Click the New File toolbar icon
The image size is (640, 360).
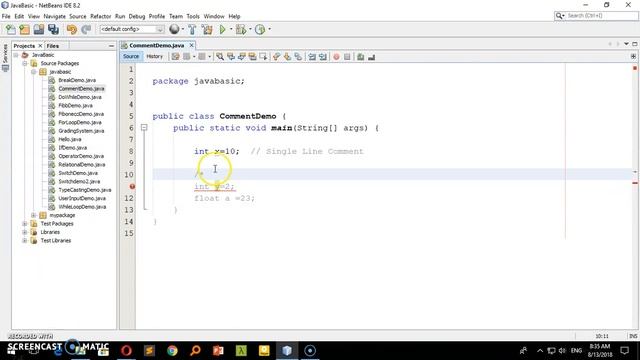[10, 29]
